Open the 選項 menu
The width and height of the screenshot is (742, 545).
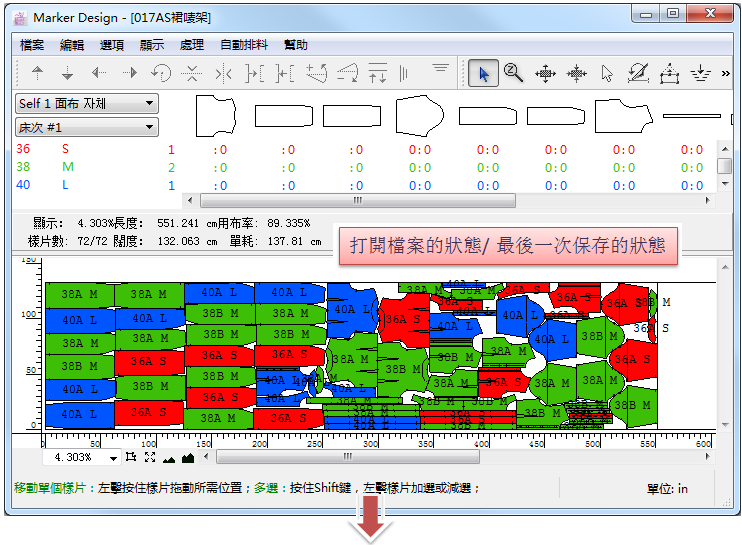click(112, 45)
